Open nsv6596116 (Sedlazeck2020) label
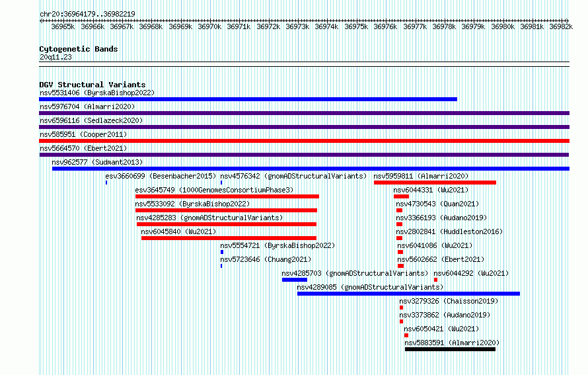 click(91, 120)
